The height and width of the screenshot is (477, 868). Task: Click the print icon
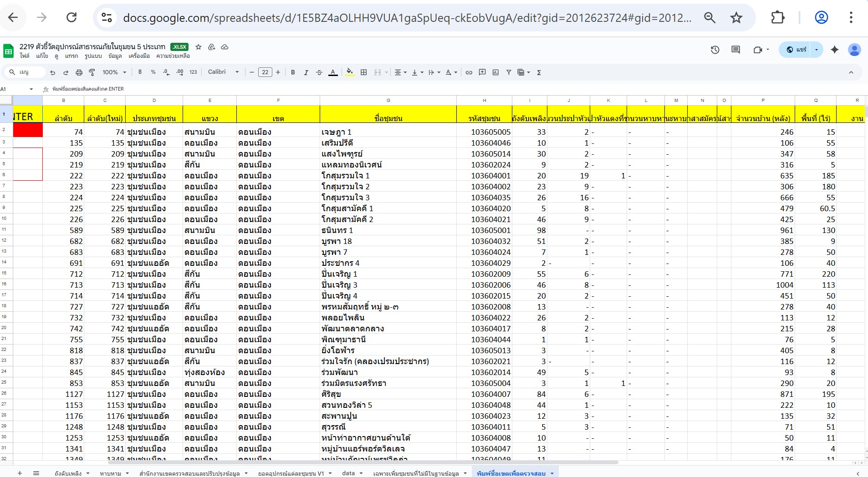(79, 72)
